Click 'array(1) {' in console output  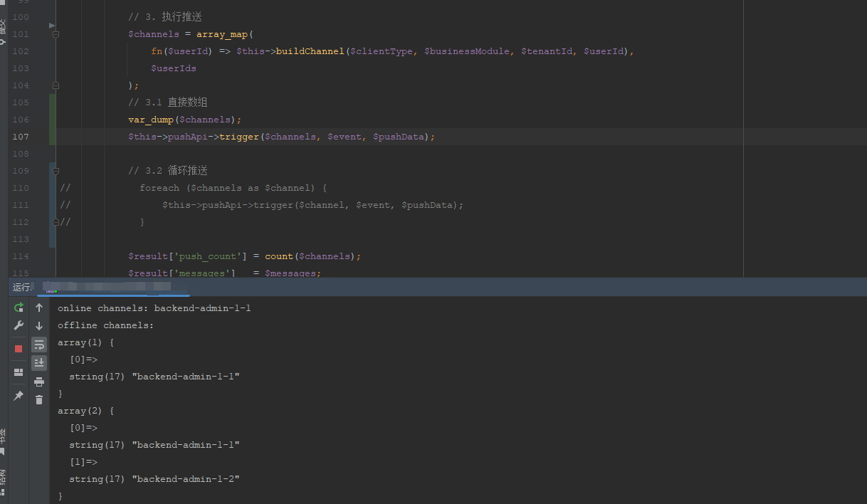pyautogui.click(x=86, y=342)
